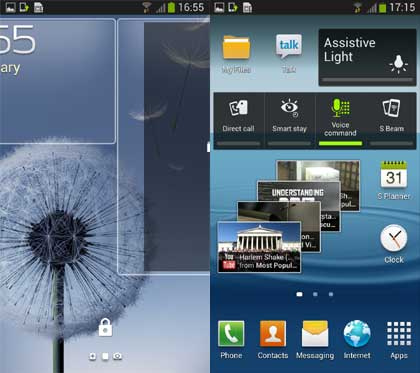This screenshot has height=373, width=420.
Task: Tap the picture notification icon beside 16:55
Action: coord(11,7)
